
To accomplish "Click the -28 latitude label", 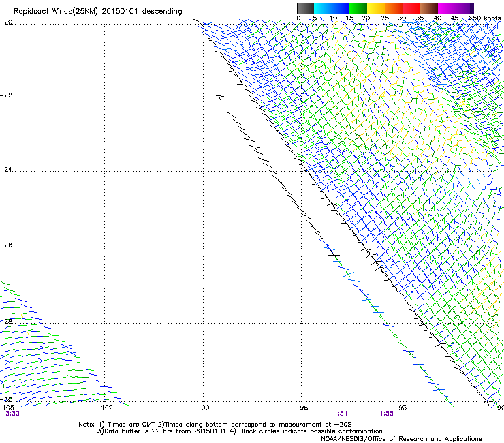I will (x=6, y=322).
